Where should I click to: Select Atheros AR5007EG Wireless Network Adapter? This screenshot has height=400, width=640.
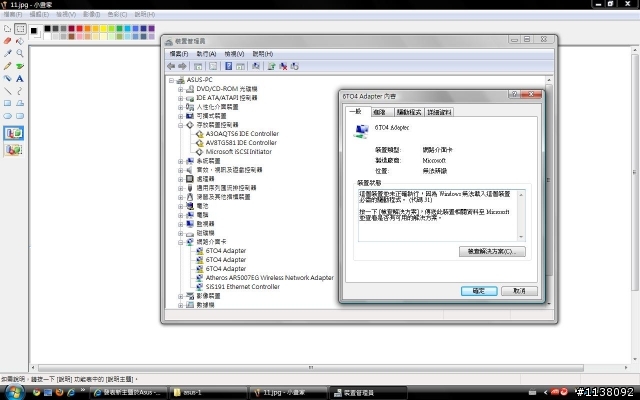click(269, 278)
